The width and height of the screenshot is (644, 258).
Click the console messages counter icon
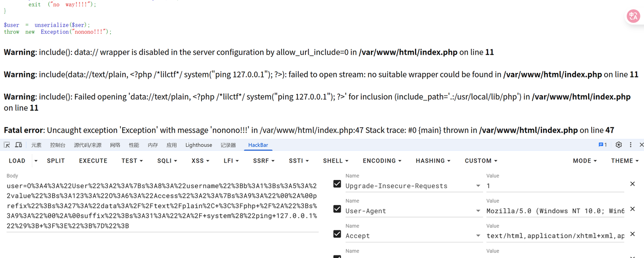point(602,145)
